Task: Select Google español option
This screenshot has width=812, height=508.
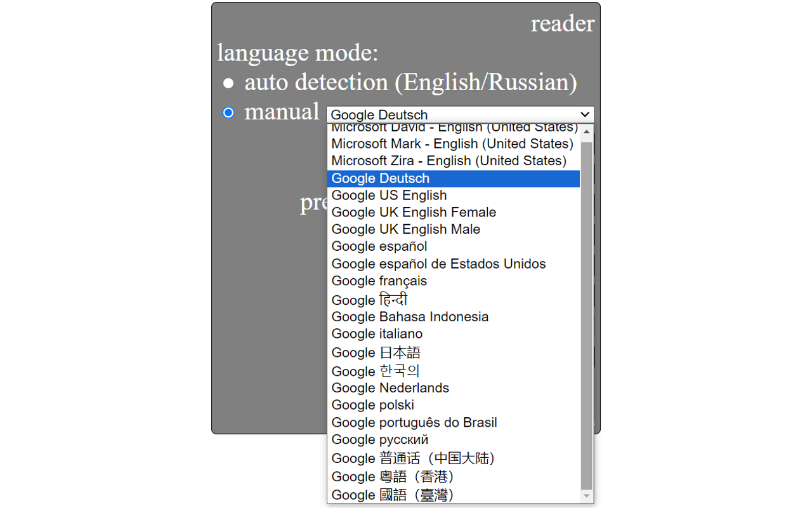Action: [x=454, y=246]
